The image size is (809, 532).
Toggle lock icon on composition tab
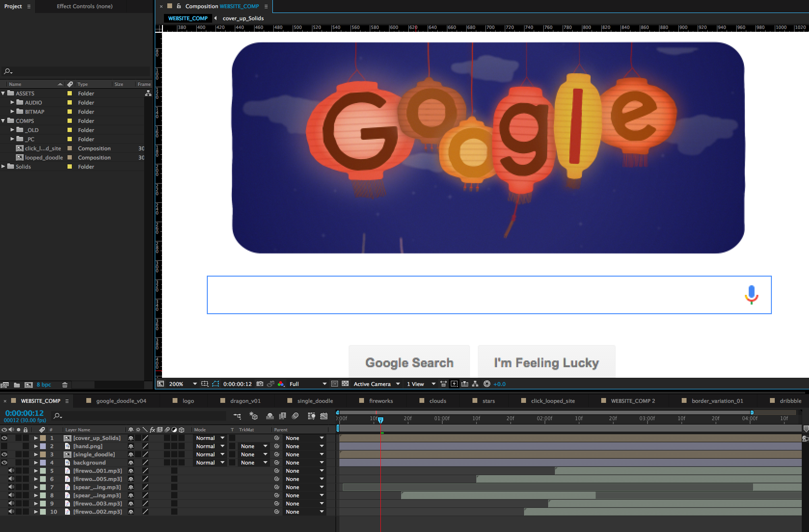click(x=179, y=6)
